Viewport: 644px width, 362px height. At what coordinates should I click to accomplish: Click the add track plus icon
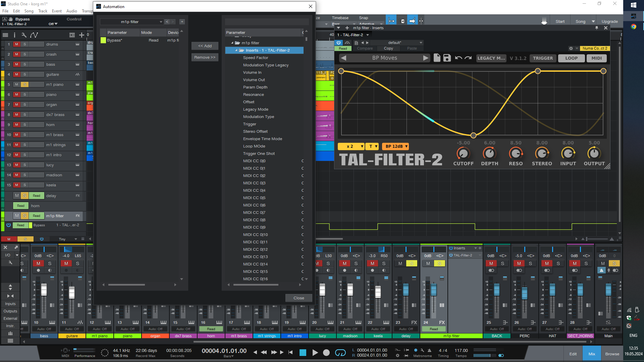82,35
